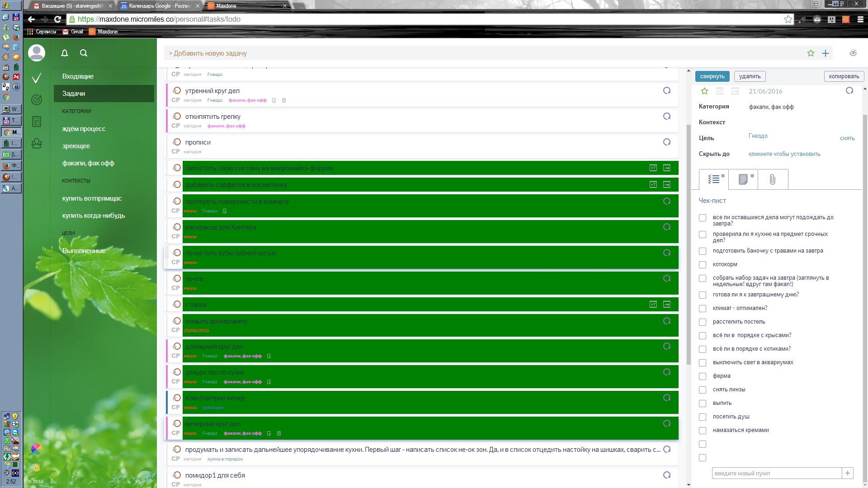Viewport: 868px width, 488px height.
Task: Open the 'Входящие' menu item
Action: (x=78, y=76)
